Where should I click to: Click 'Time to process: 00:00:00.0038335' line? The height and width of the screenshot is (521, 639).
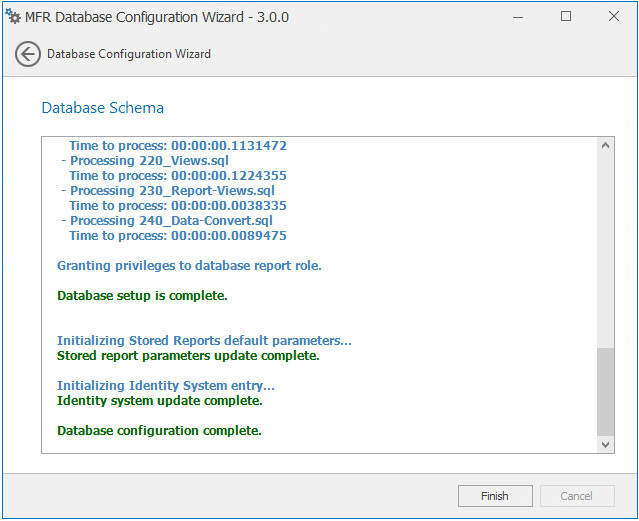pos(178,205)
